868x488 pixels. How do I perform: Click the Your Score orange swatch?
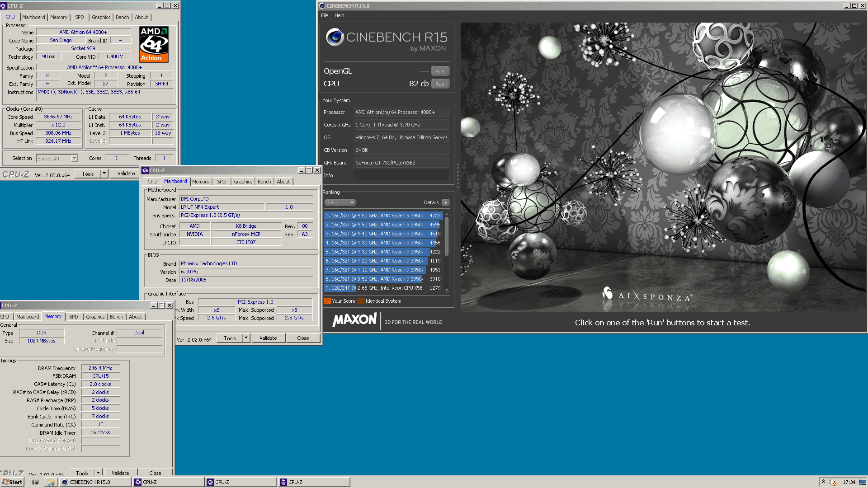pos(327,301)
